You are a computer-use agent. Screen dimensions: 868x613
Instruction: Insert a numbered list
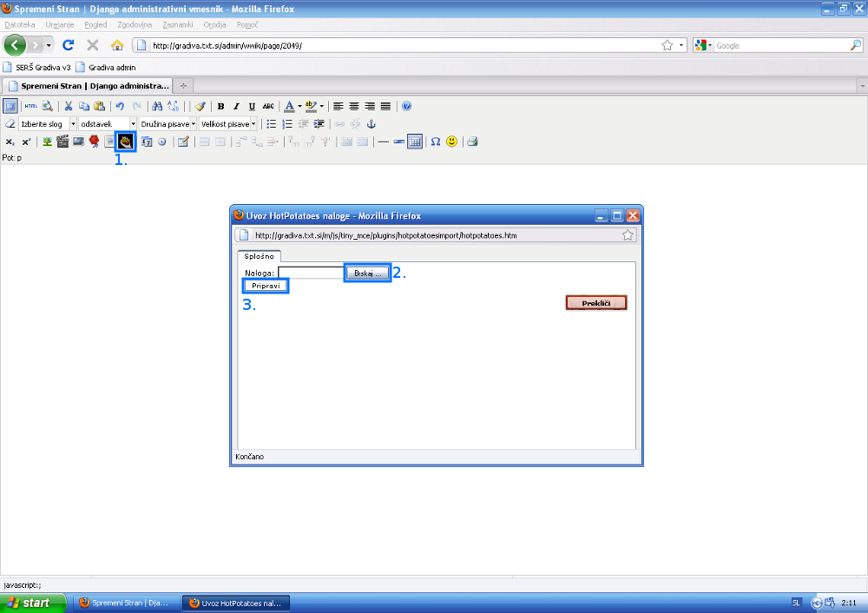286,124
